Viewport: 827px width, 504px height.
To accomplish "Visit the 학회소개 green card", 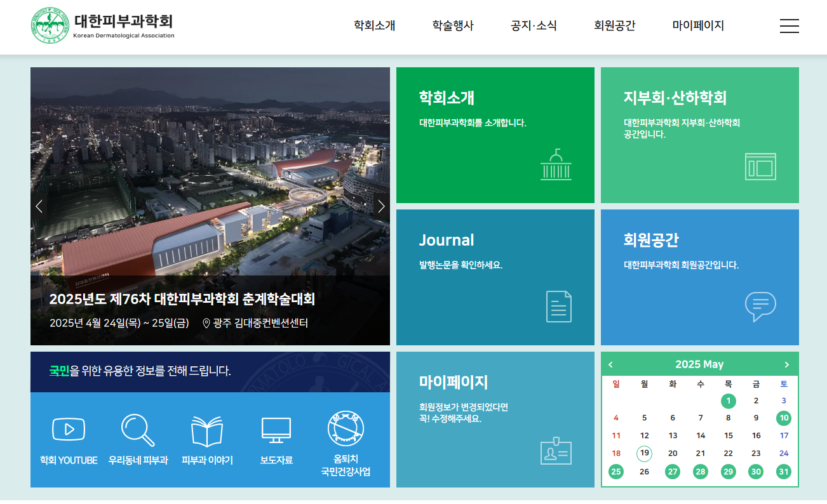I will (495, 135).
